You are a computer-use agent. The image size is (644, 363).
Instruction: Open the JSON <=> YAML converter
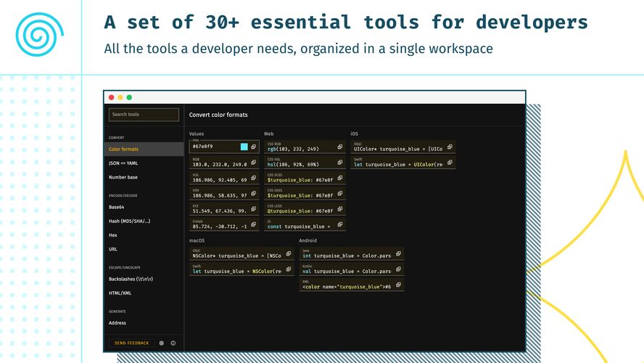click(x=123, y=163)
